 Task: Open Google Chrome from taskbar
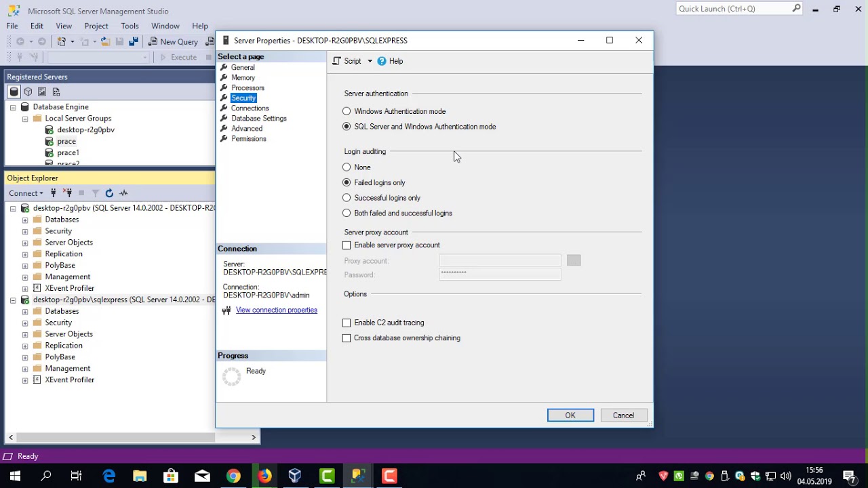pos(233,476)
